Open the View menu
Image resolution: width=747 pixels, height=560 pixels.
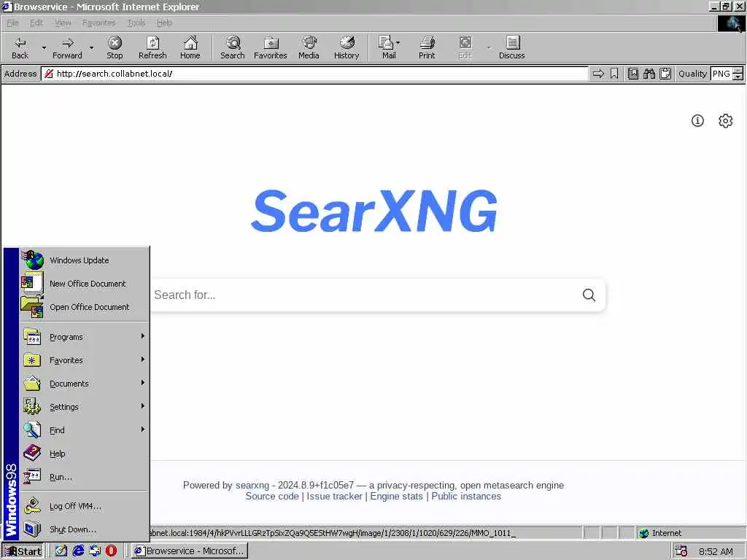click(63, 23)
